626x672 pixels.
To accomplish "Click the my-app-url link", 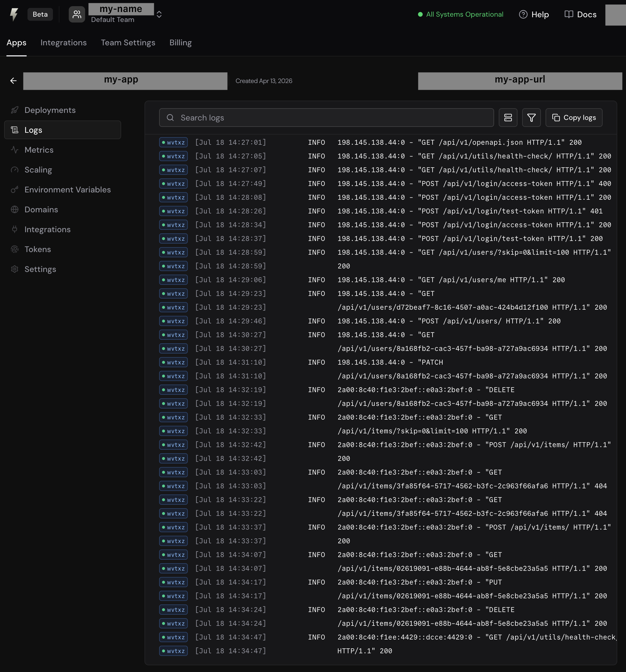I will [520, 81].
